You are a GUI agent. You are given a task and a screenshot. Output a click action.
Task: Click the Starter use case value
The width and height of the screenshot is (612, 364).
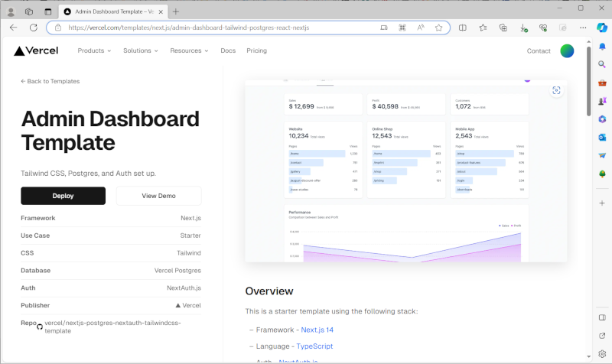[190, 236]
